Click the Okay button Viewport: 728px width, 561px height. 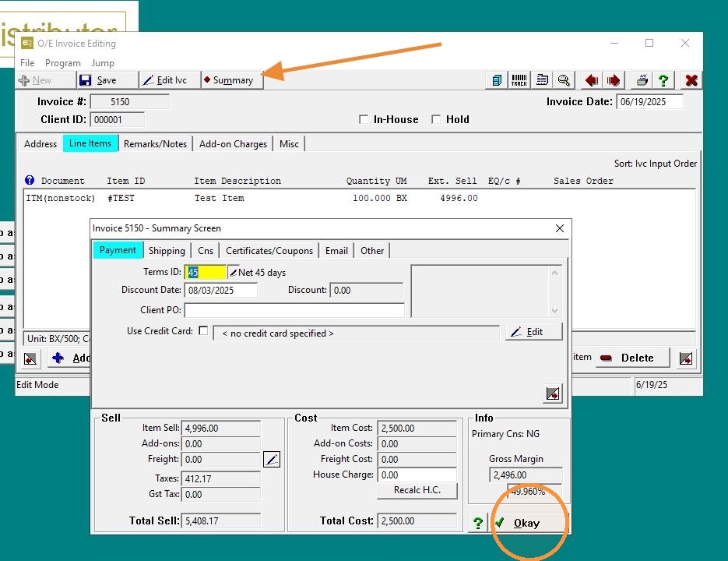point(529,523)
